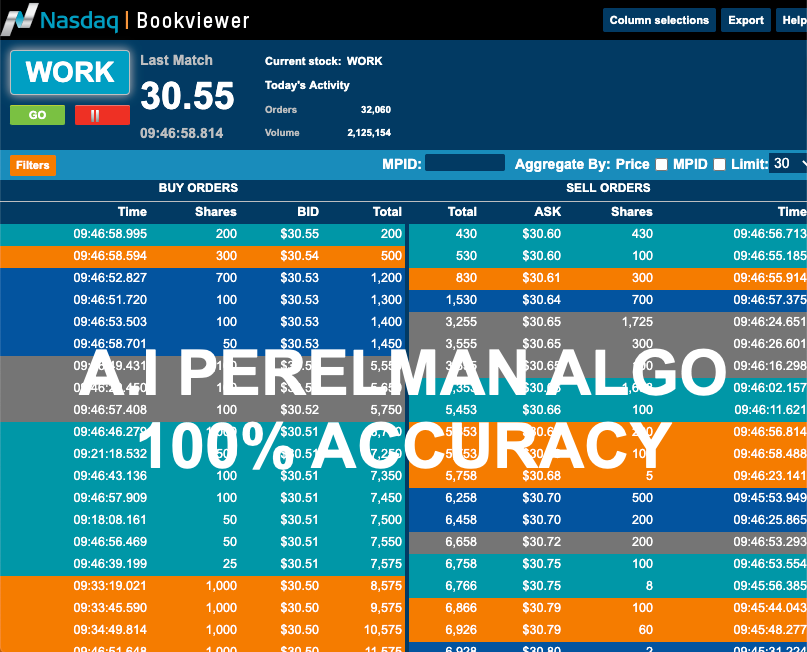Click sell total 6,766
The width and height of the screenshot is (807, 652).
[461, 586]
